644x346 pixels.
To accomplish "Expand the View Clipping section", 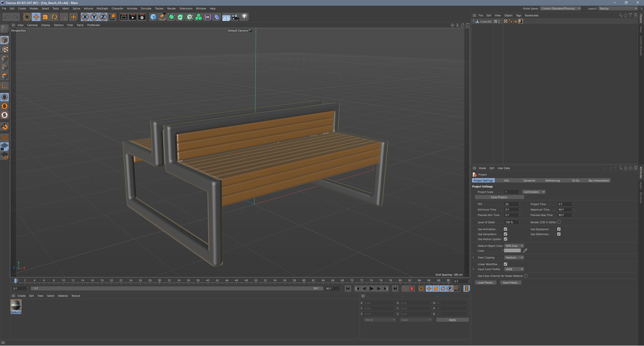I will point(473,258).
